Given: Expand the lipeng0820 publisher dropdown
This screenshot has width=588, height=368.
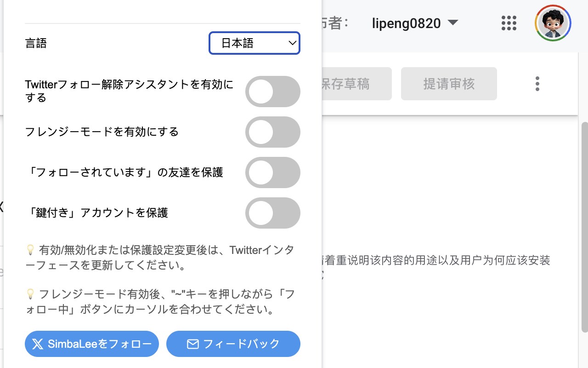Looking at the screenshot, I should (x=406, y=23).
